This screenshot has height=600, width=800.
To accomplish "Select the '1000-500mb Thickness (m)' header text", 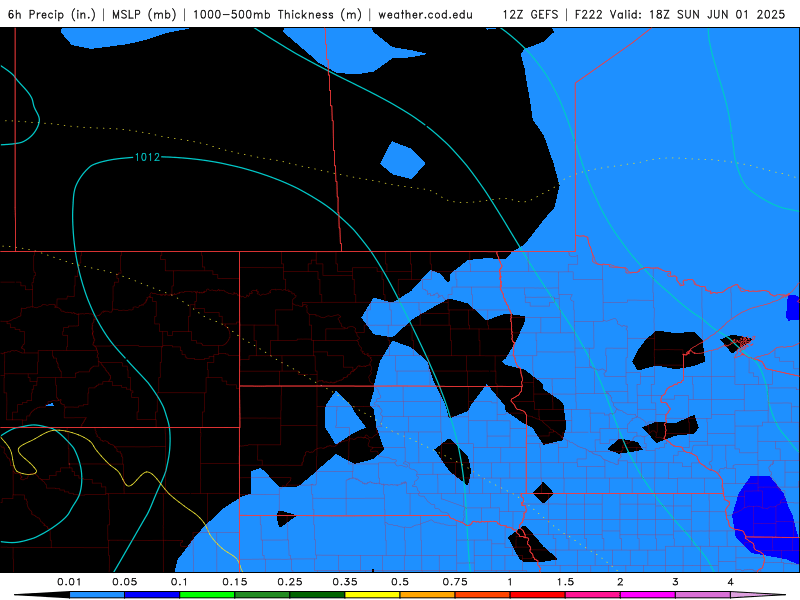I will [277, 14].
